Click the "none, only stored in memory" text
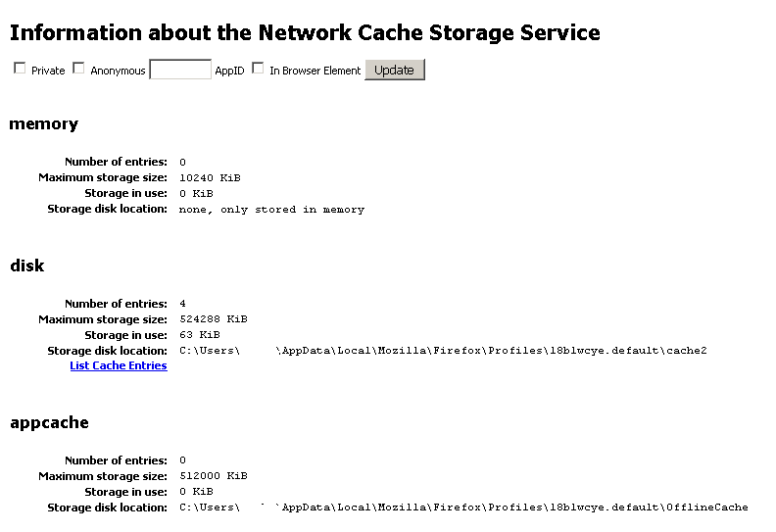 [x=271, y=210]
